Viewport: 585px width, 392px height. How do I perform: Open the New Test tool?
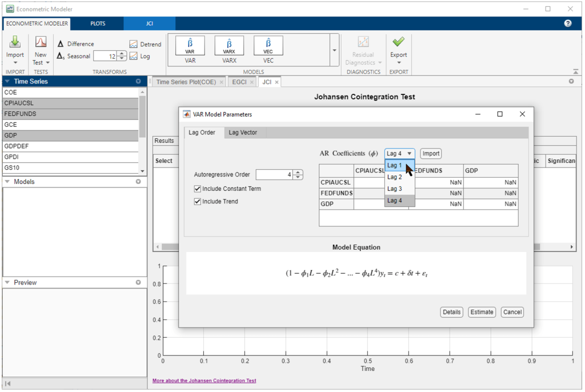coord(41,43)
